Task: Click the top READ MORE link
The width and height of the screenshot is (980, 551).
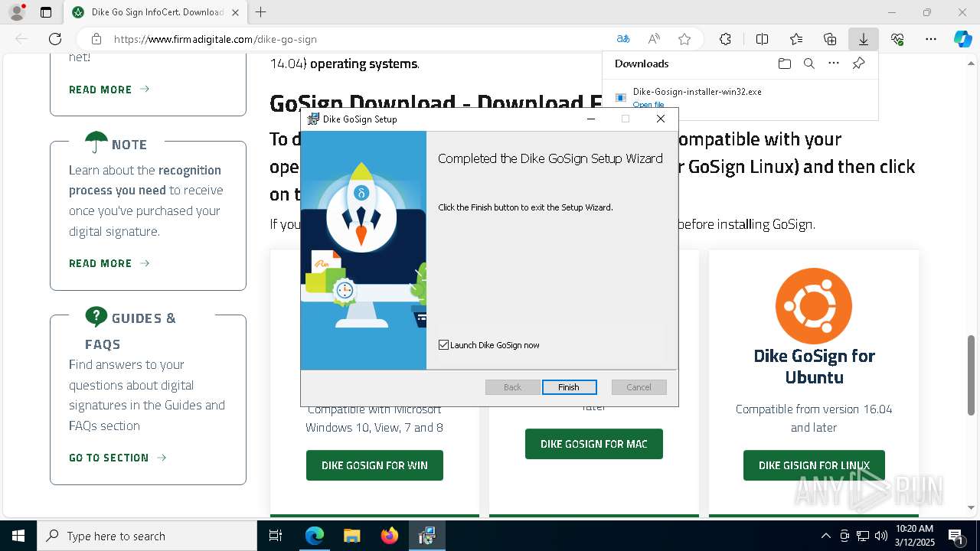Action: tap(109, 90)
